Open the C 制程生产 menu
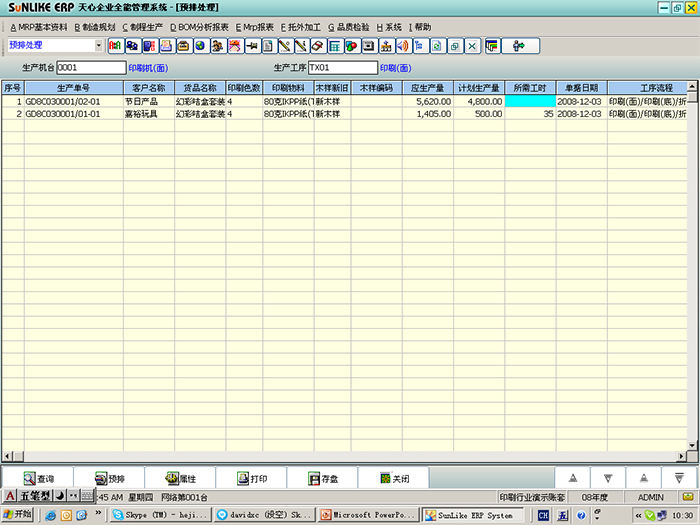This screenshot has width=700, height=525. point(142,28)
